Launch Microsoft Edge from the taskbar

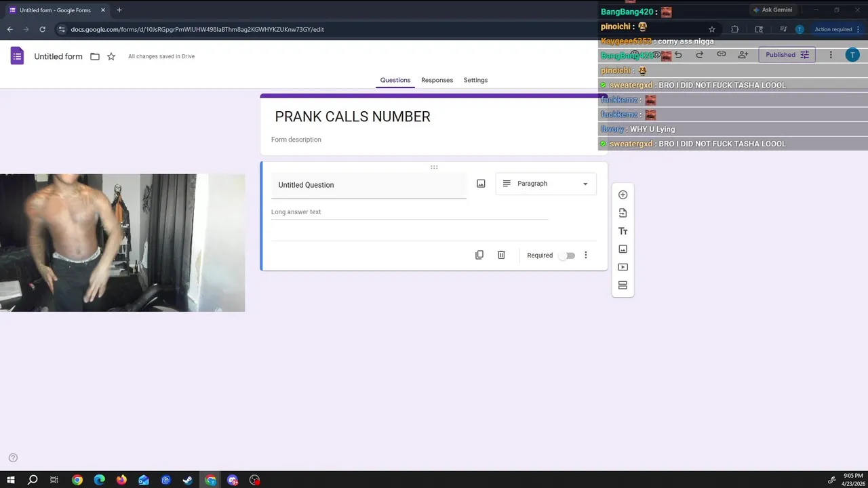click(99, 480)
